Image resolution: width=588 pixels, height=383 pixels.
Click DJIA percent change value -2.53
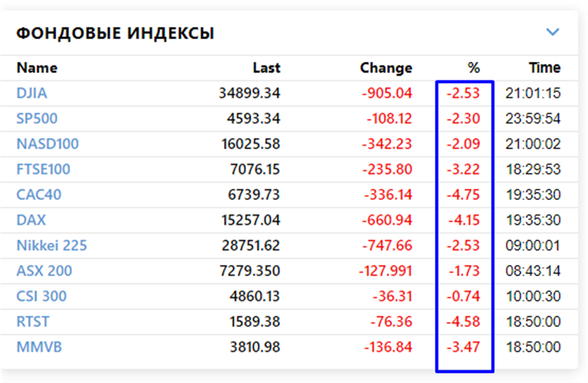click(x=464, y=93)
